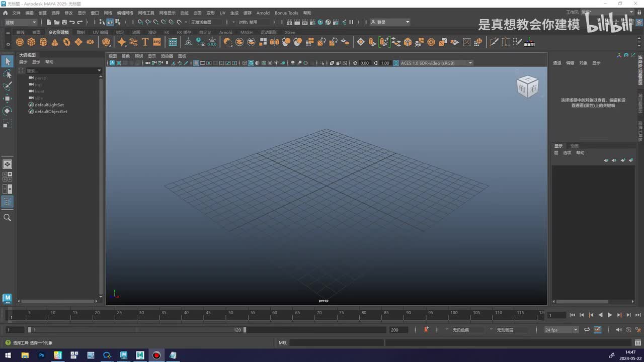644x362 pixels.
Task: Click the play forwards button
Action: coord(610,315)
